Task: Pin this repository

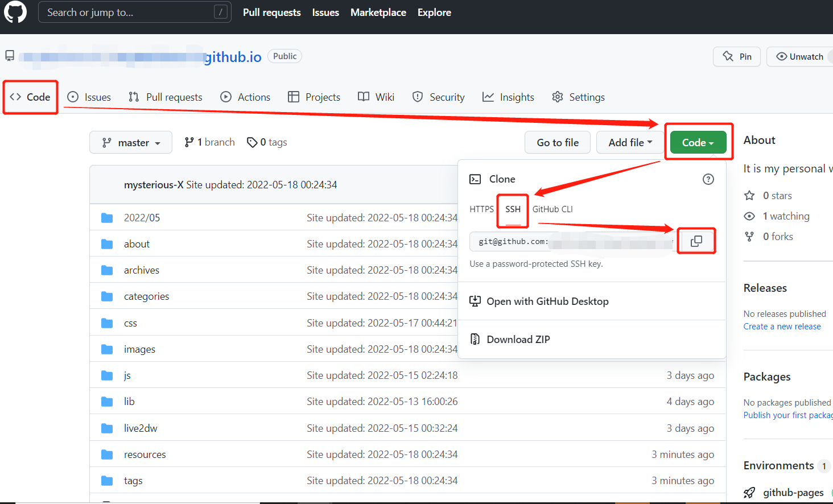Action: 737,56
